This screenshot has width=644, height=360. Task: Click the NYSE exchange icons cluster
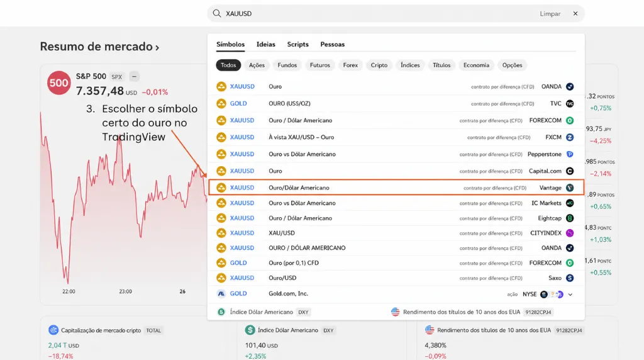click(552, 295)
